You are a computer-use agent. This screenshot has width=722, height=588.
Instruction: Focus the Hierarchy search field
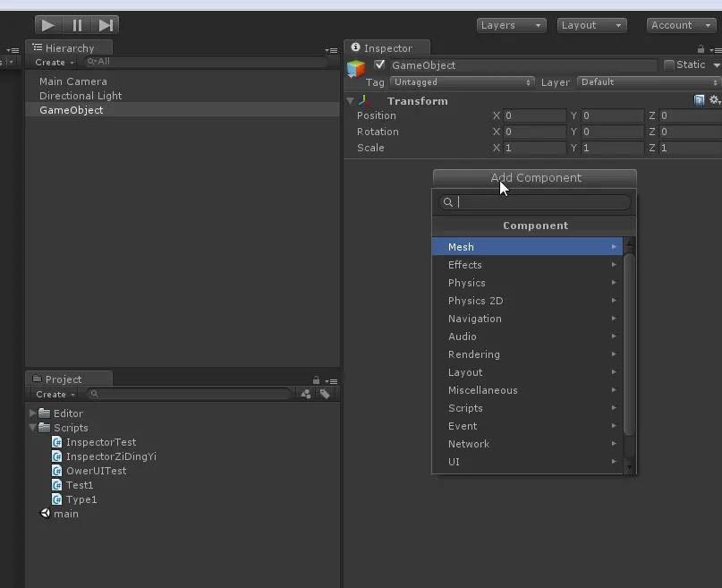pos(206,62)
